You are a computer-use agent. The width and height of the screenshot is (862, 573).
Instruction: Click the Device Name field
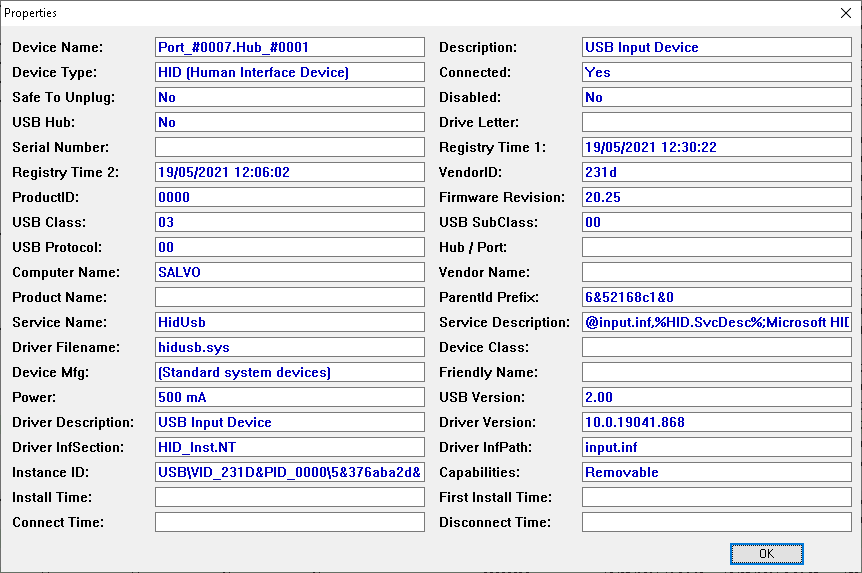(290, 47)
